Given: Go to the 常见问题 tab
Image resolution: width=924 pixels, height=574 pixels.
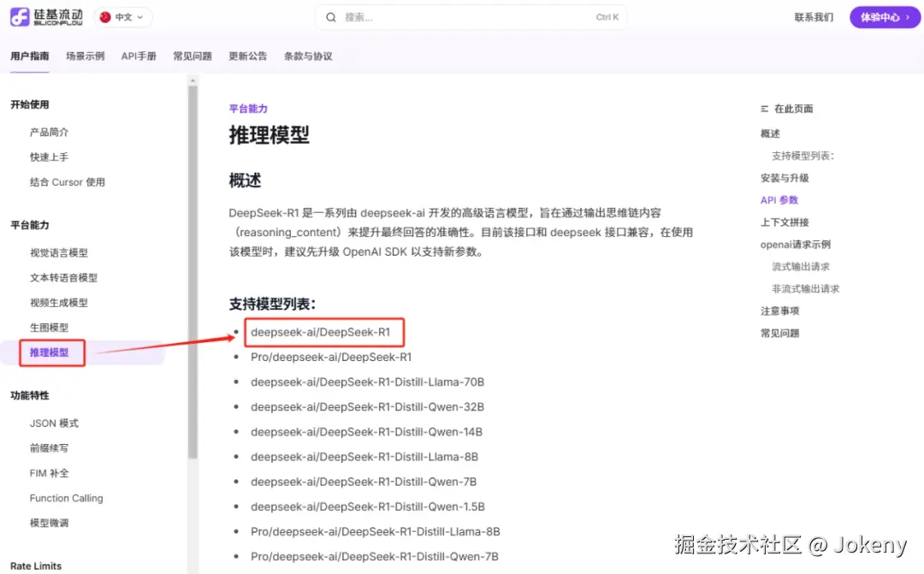Looking at the screenshot, I should [x=192, y=56].
